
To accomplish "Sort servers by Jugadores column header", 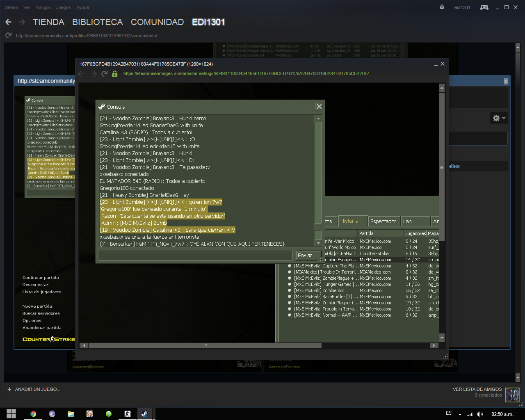I will 415,233.
